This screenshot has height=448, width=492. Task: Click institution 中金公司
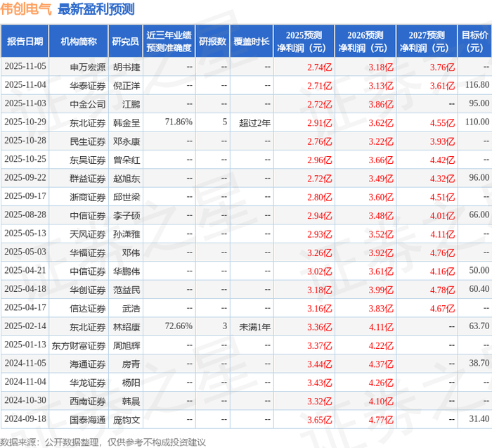(x=88, y=104)
